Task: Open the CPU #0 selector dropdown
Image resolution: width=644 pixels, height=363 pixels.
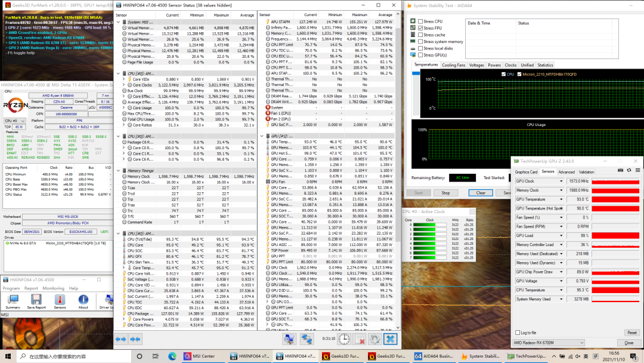Action: pos(15,121)
